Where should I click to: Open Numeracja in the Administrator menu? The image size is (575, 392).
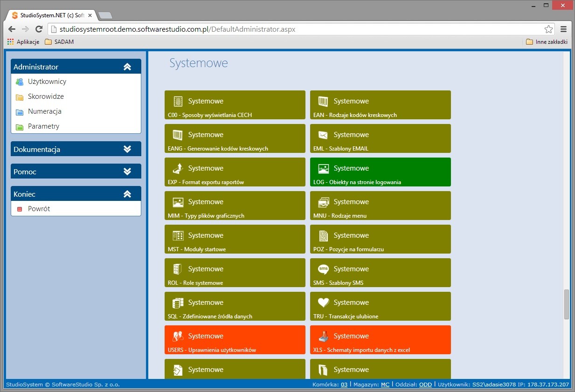(x=44, y=111)
